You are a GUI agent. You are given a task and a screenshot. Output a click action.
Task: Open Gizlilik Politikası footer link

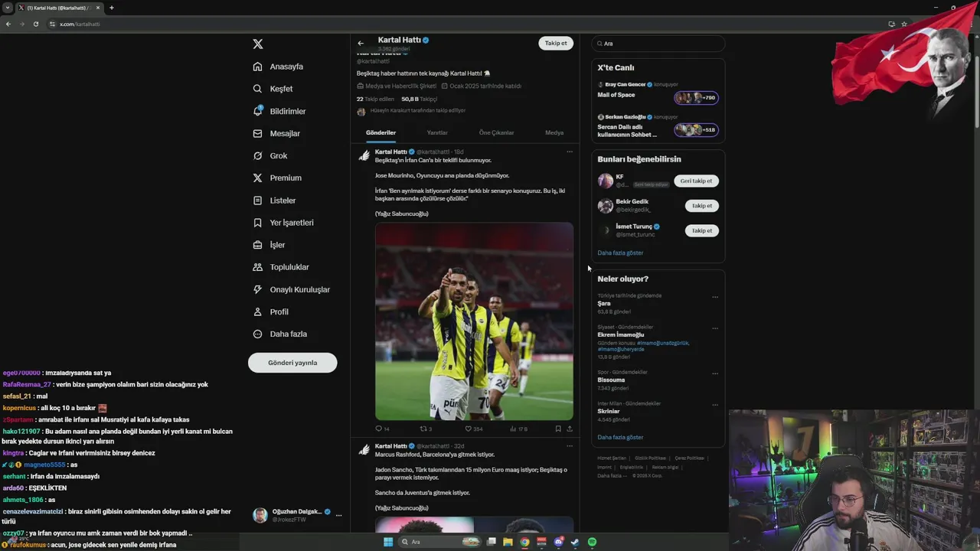click(x=650, y=458)
